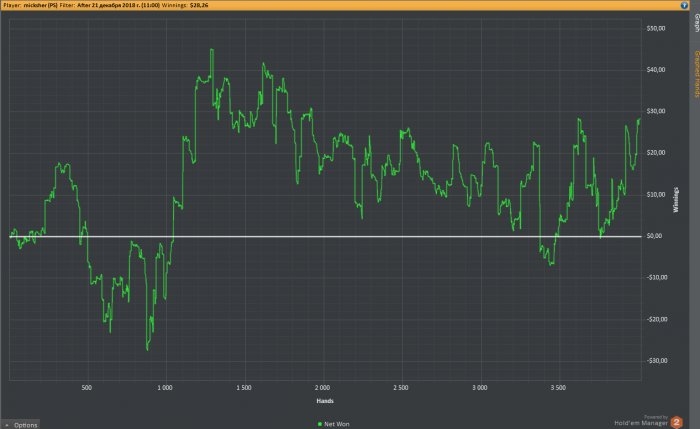Image resolution: width=700 pixels, height=429 pixels.
Task: Toggle the Net Won legend label
Action: coord(337,424)
